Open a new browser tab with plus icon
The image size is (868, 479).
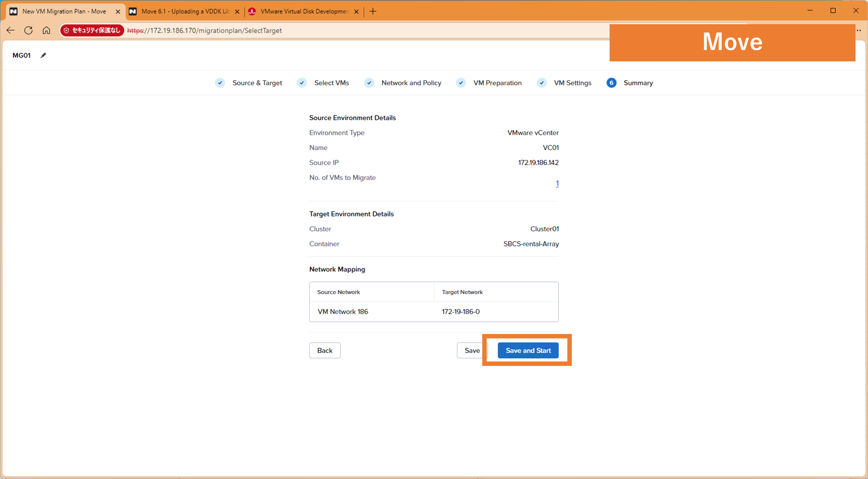373,11
